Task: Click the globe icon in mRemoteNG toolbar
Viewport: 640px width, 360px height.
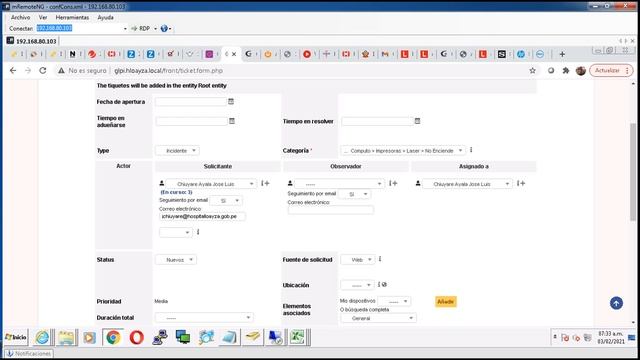Action: 164,29
